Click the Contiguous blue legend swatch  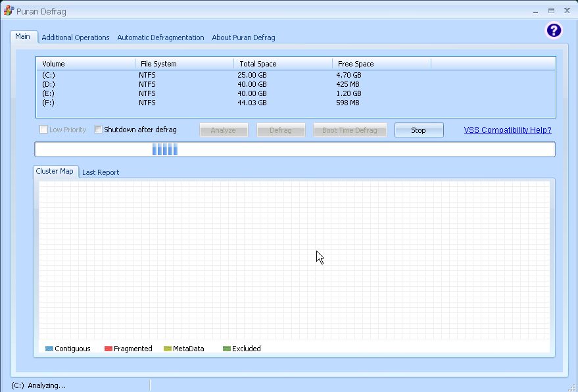click(x=49, y=349)
